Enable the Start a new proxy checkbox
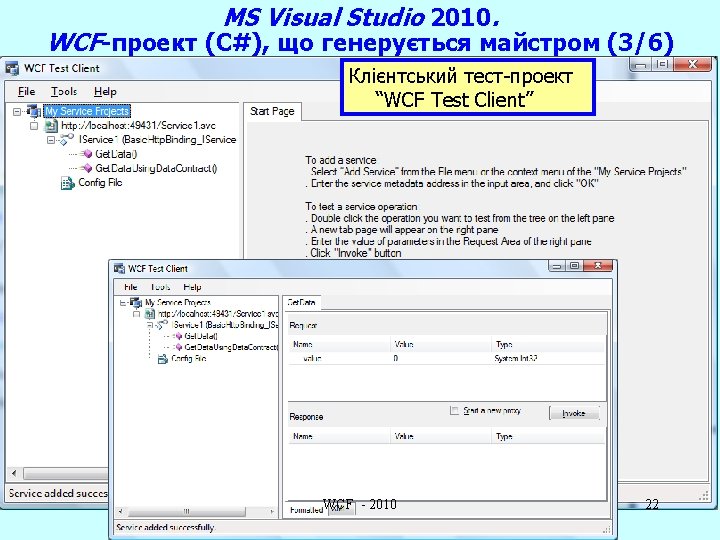 tap(454, 411)
